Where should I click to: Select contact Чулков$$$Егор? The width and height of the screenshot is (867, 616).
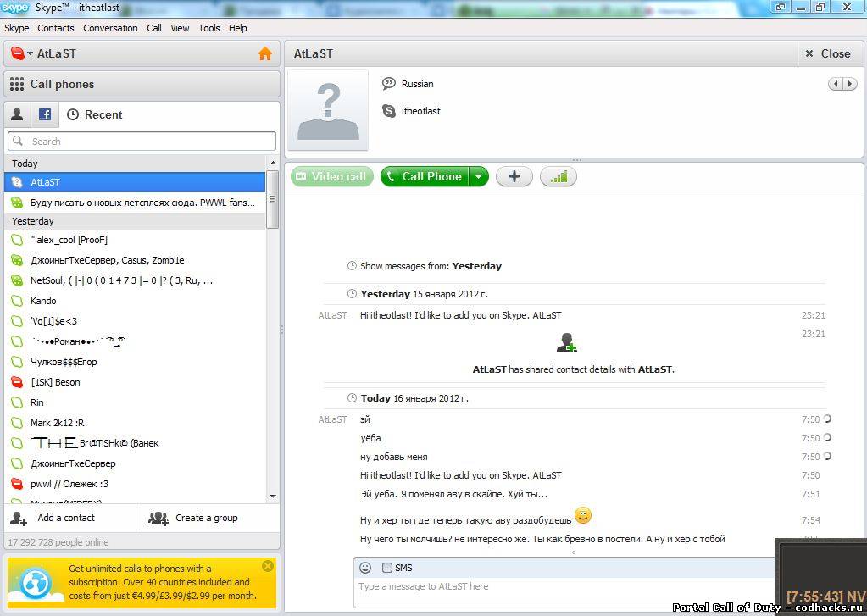tap(135, 362)
